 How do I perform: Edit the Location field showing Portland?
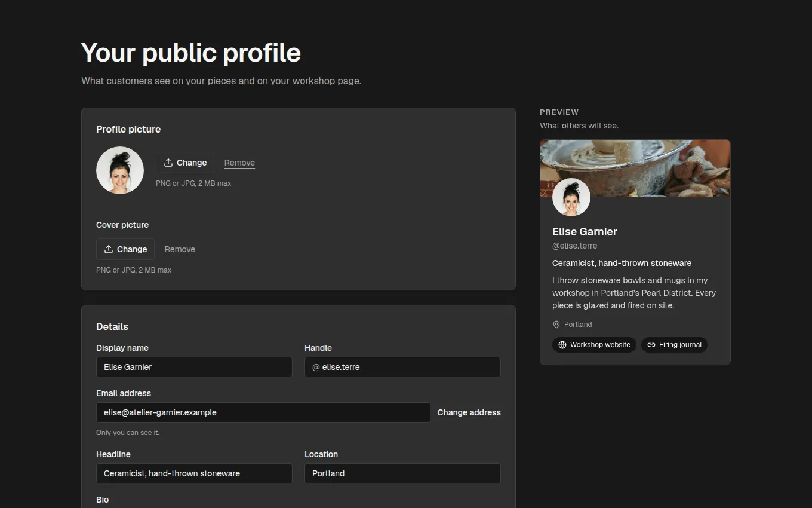402,473
